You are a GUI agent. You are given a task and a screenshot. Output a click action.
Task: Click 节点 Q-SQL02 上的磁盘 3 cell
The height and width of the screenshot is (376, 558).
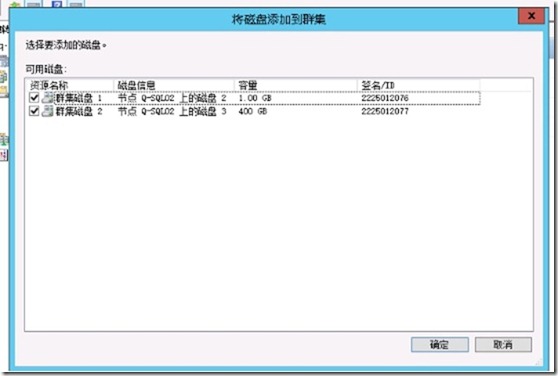click(x=172, y=111)
